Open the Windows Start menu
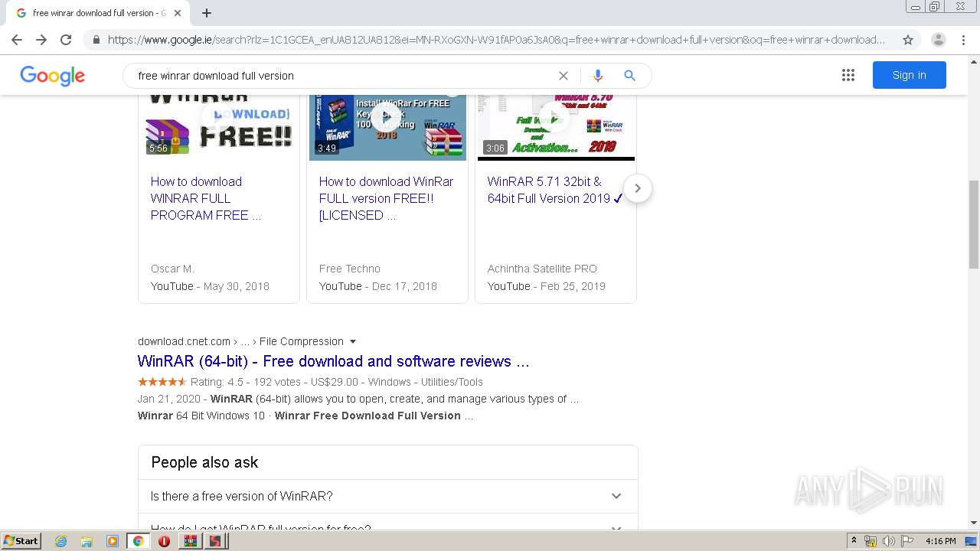This screenshot has height=551, width=980. [21, 541]
